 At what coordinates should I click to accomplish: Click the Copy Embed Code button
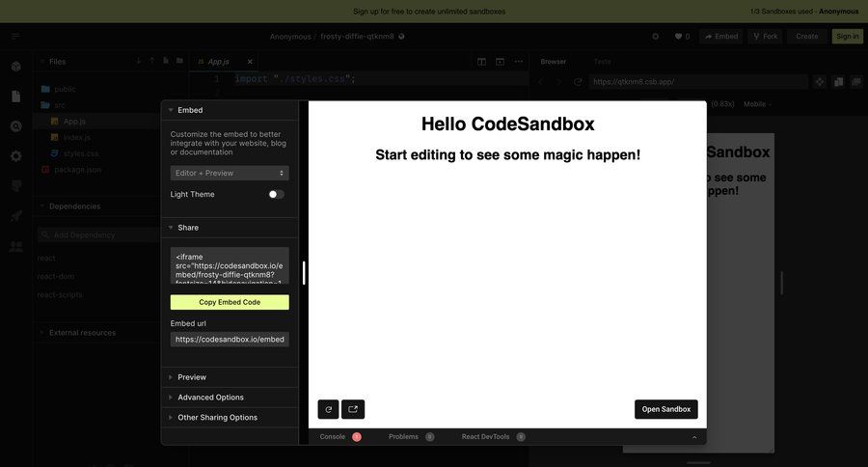[x=230, y=302]
